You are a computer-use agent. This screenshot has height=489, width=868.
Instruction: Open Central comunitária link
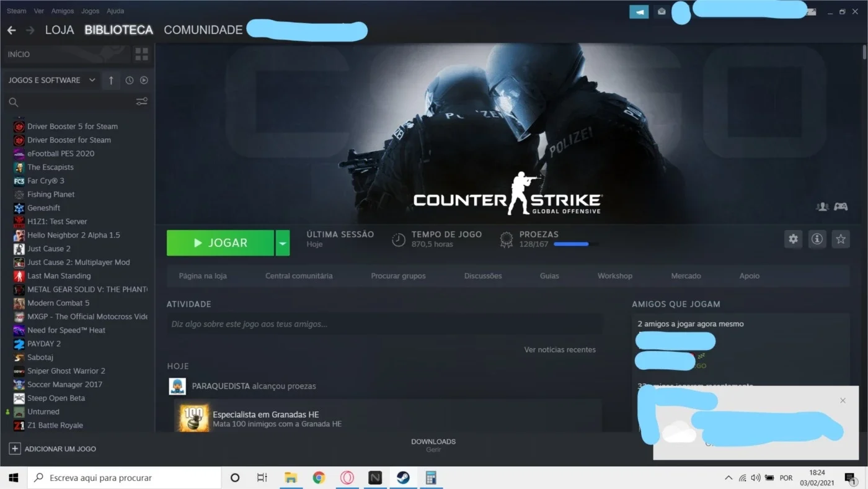point(299,276)
